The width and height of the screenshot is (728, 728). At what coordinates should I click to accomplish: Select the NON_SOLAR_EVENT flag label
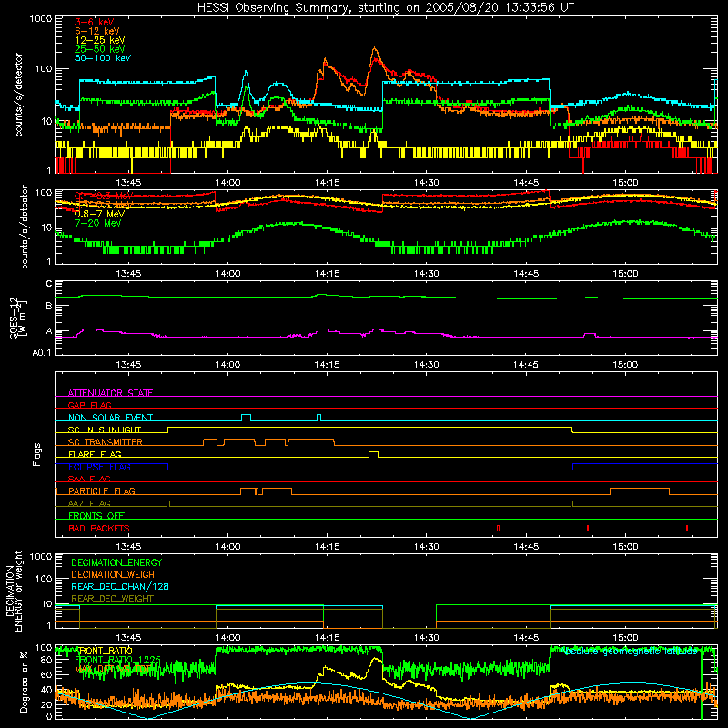110,418
